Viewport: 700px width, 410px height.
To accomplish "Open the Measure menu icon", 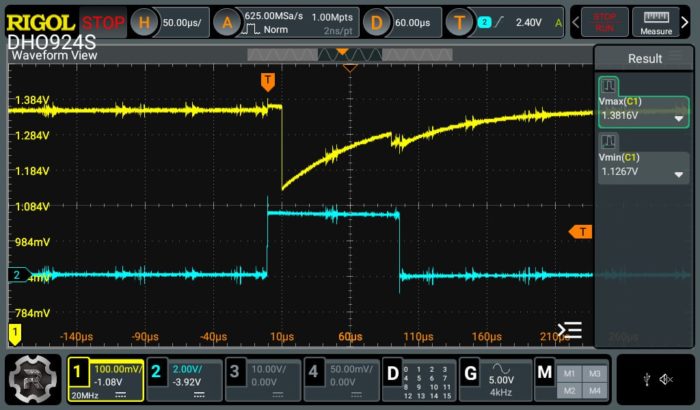I will pos(657,22).
